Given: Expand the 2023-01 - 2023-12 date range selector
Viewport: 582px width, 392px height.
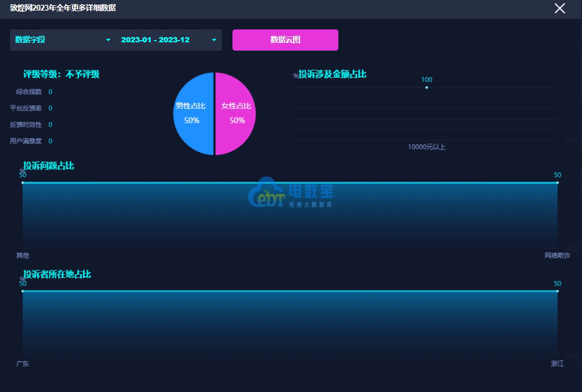Looking at the screenshot, I should (x=168, y=40).
